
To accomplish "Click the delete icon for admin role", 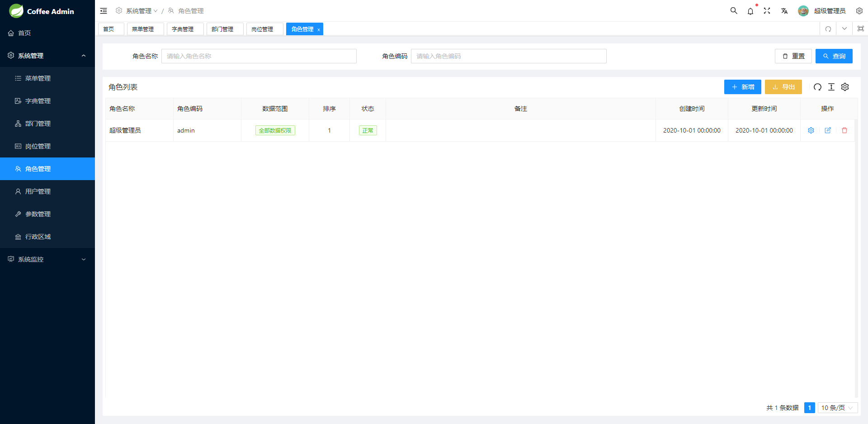I will (844, 130).
